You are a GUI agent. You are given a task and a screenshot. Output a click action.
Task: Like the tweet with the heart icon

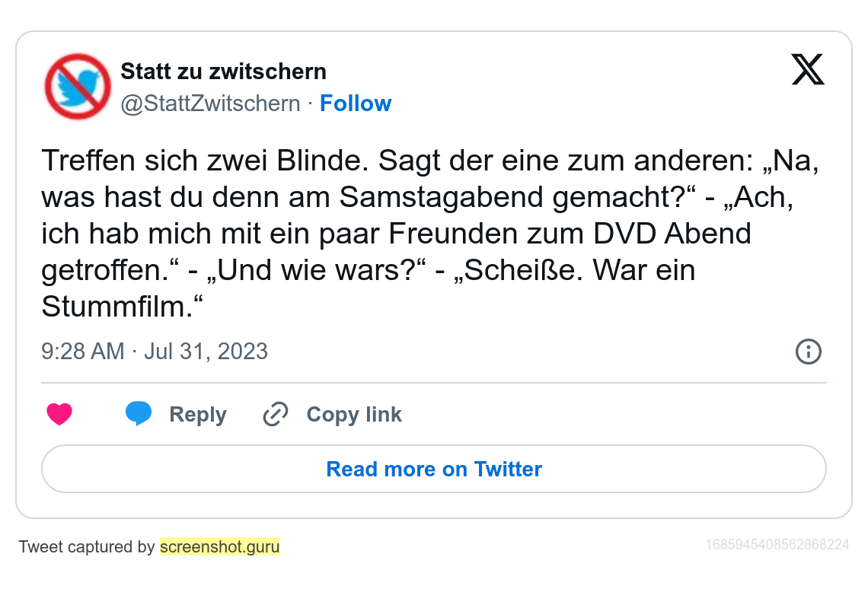pos(59,415)
